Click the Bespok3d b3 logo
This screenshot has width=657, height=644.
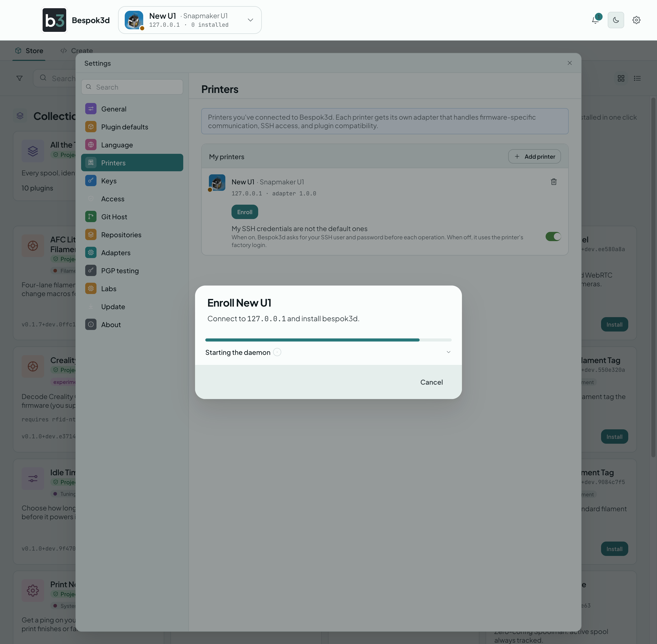click(x=54, y=20)
